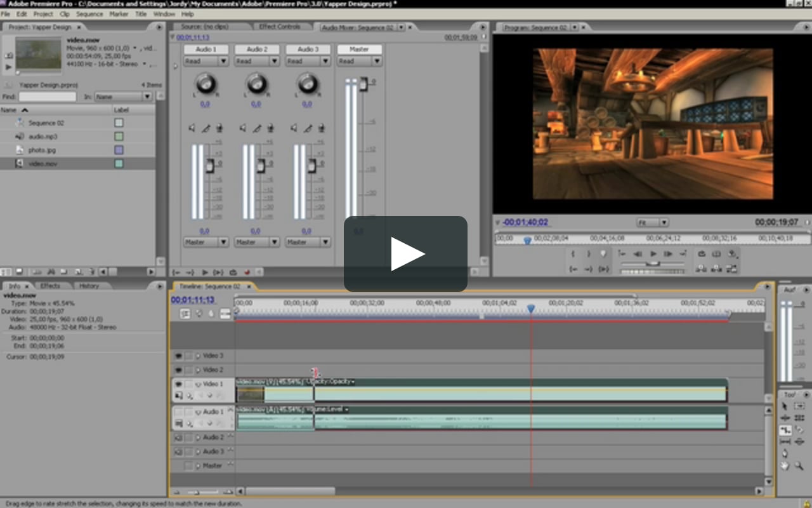Viewport: 812px width, 508px height.
Task: Collapse the Video 1 track triangle
Action: click(197, 384)
